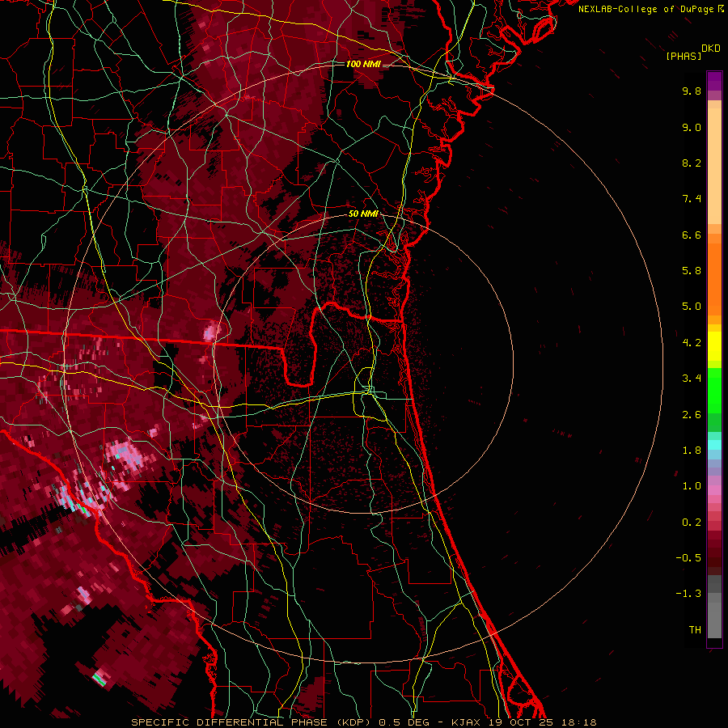
Task: Click the 3.4 value on color scale
Action: (692, 379)
